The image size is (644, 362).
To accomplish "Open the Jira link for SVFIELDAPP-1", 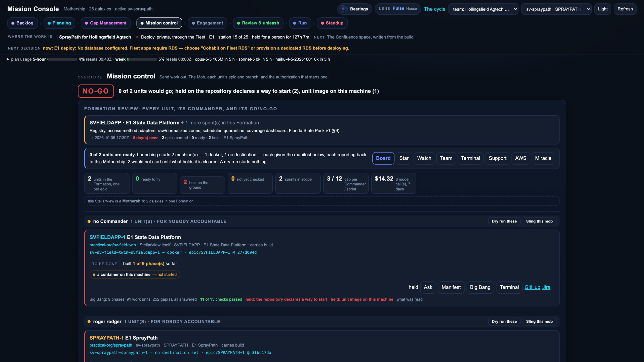I will point(546,287).
